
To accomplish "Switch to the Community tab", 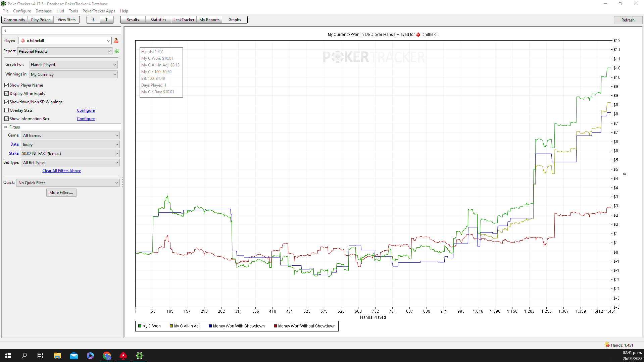I will click(x=14, y=20).
